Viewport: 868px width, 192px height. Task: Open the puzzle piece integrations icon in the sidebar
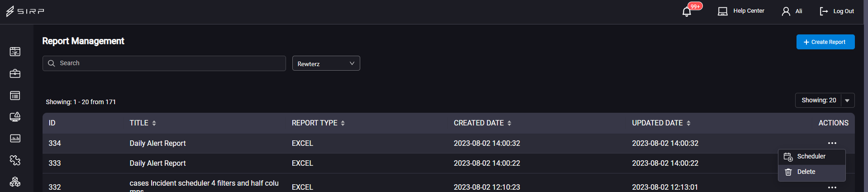[x=15, y=160]
